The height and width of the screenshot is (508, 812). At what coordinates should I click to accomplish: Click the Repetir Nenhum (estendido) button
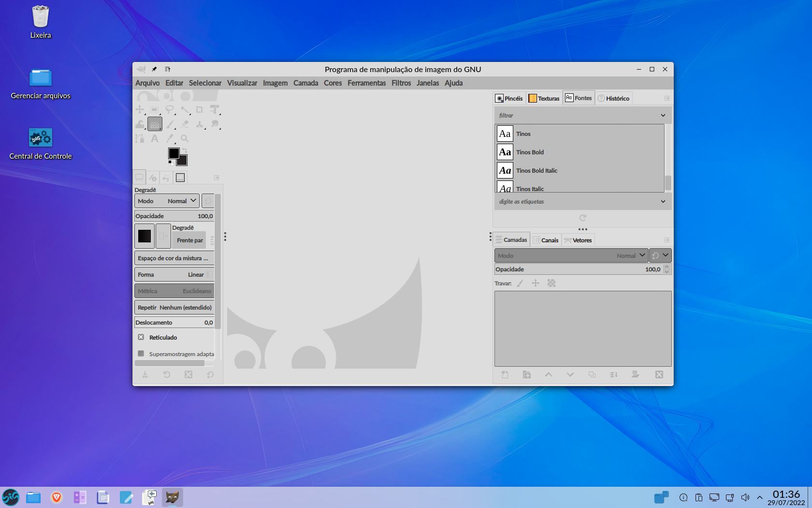pos(174,308)
